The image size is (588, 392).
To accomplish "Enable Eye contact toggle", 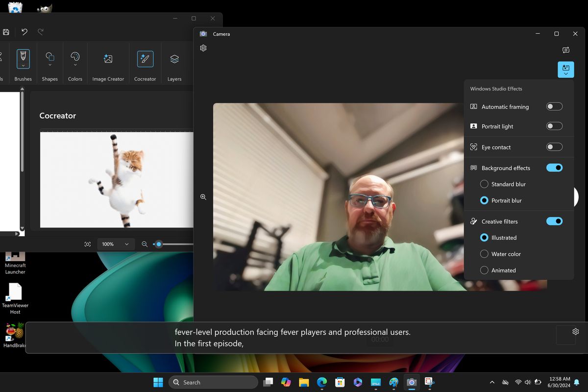I will pyautogui.click(x=554, y=147).
